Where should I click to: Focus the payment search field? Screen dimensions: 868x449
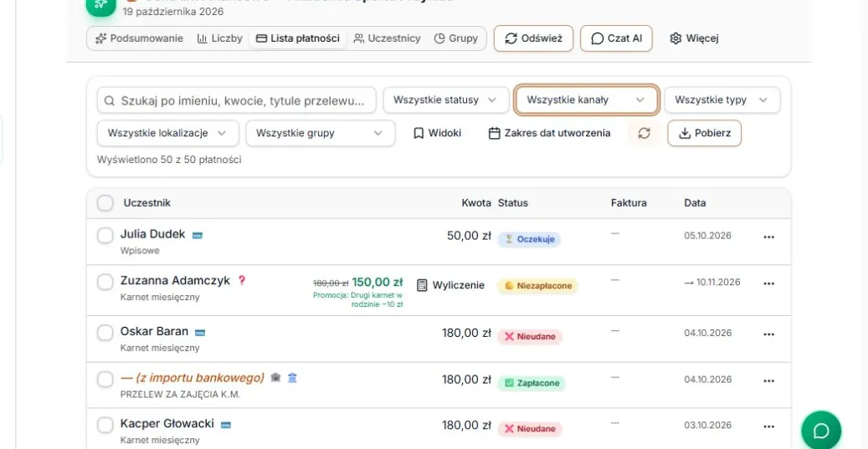coord(236,100)
